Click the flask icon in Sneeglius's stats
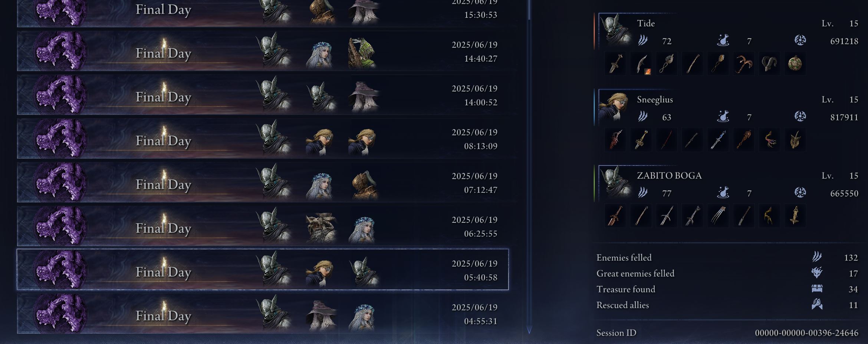The width and height of the screenshot is (868, 344). tap(723, 116)
